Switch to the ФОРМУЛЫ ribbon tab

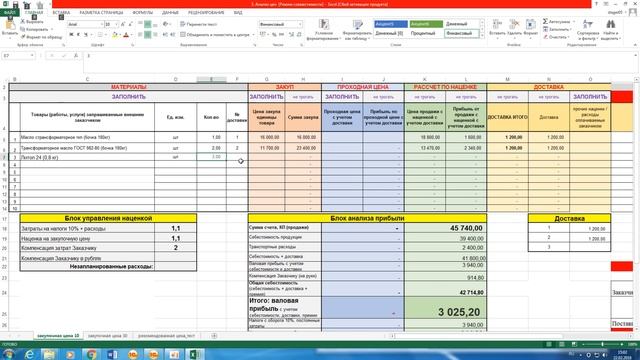tap(143, 13)
